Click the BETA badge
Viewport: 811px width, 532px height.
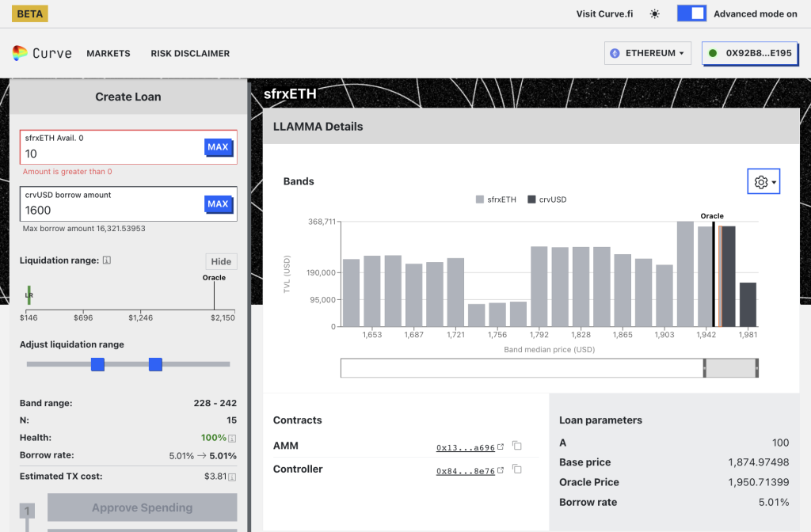pos(30,13)
